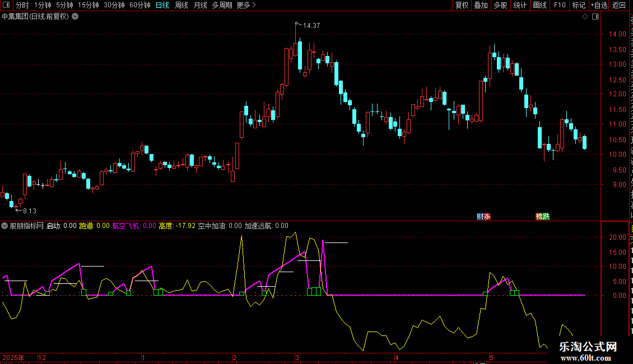This screenshot has width=633, height=364.
Task: Click the 标记 mark button
Action: (579, 5)
